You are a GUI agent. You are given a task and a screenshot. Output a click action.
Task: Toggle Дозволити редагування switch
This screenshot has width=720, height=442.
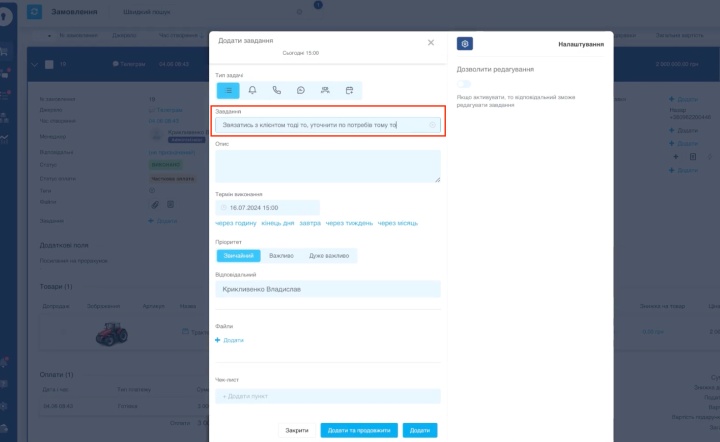click(464, 84)
